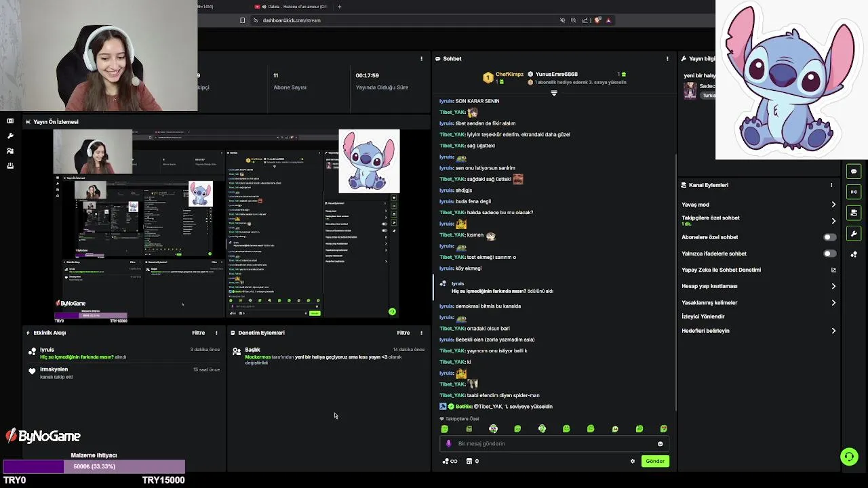Open Sohbet panel three-dot menu

(x=667, y=59)
